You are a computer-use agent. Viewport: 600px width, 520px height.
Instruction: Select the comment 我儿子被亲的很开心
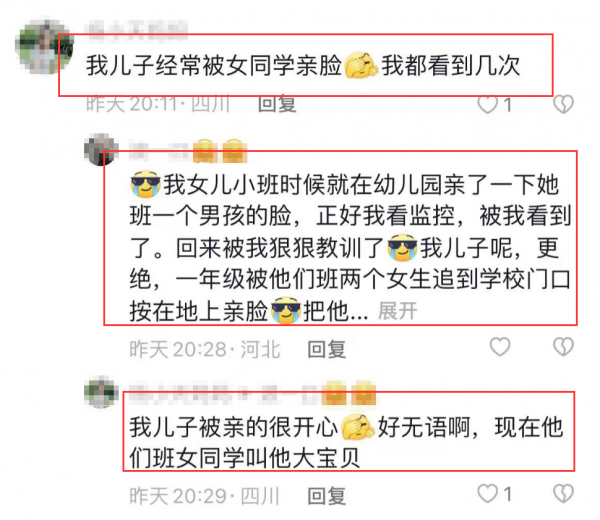click(x=346, y=442)
